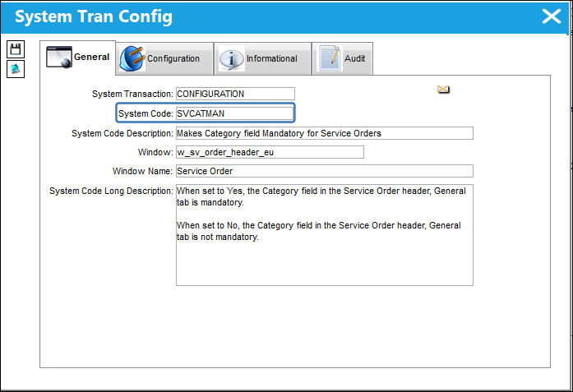This screenshot has width=573, height=392.
Task: Click the General tab window icon
Action: [x=58, y=57]
